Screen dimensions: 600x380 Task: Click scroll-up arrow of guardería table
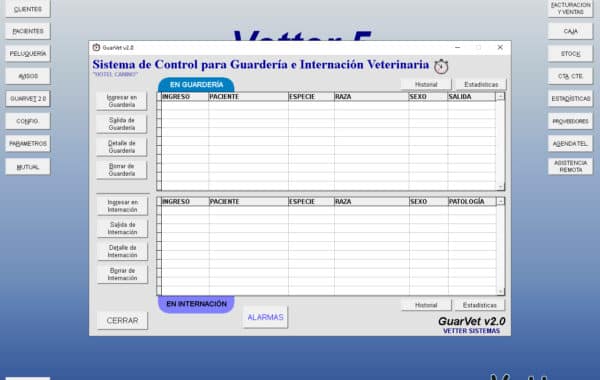(500, 97)
